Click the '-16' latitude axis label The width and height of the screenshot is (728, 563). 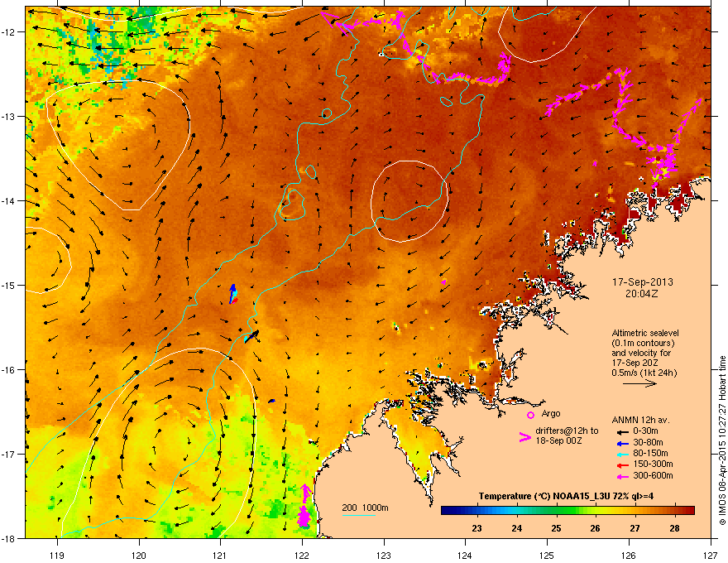(9, 370)
